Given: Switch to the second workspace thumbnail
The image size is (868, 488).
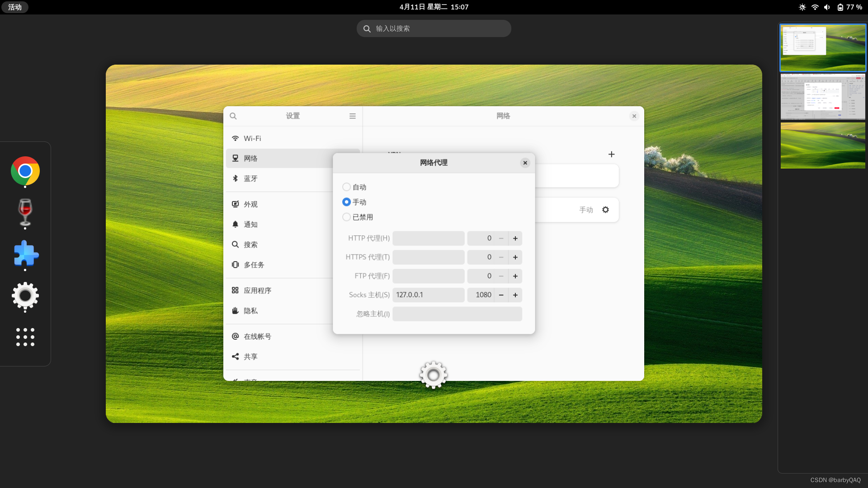Looking at the screenshot, I should [823, 97].
